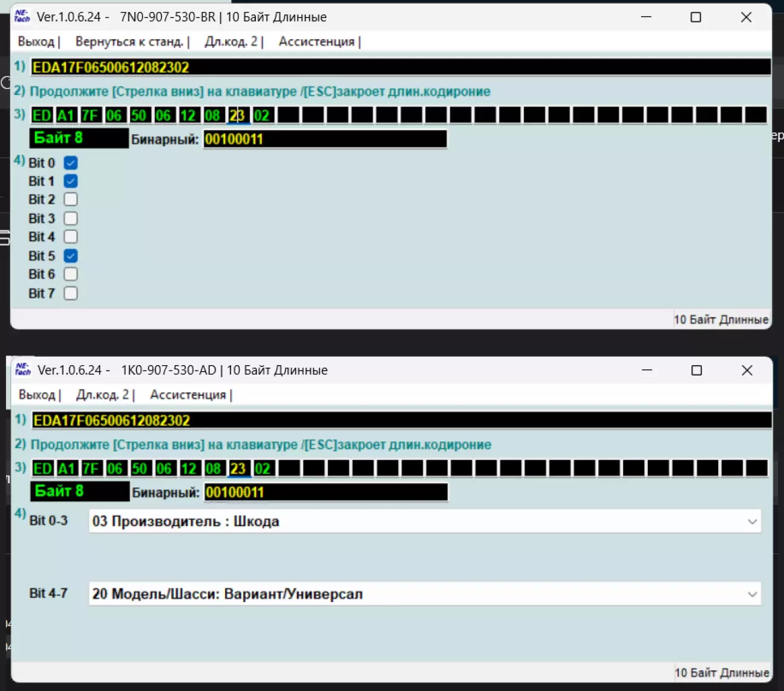Select byte cell 7F in top window
784x691 pixels.
pyautogui.click(x=90, y=115)
